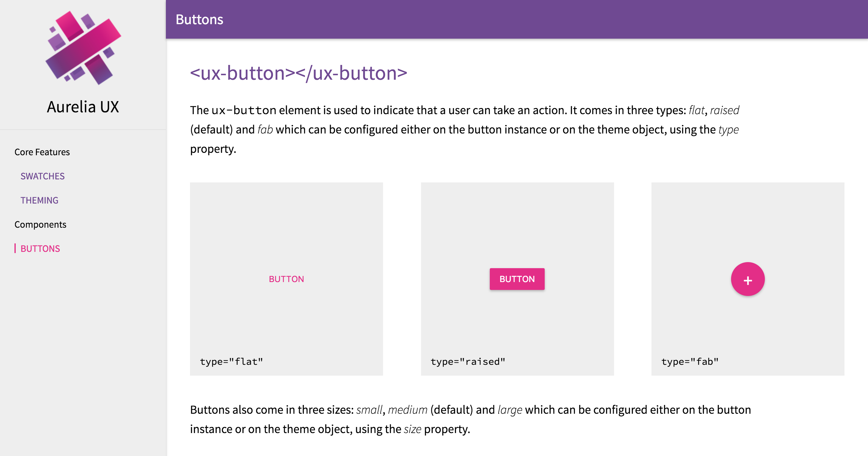Navigate to the SWATCHES section
This screenshot has height=456, width=868.
point(43,176)
